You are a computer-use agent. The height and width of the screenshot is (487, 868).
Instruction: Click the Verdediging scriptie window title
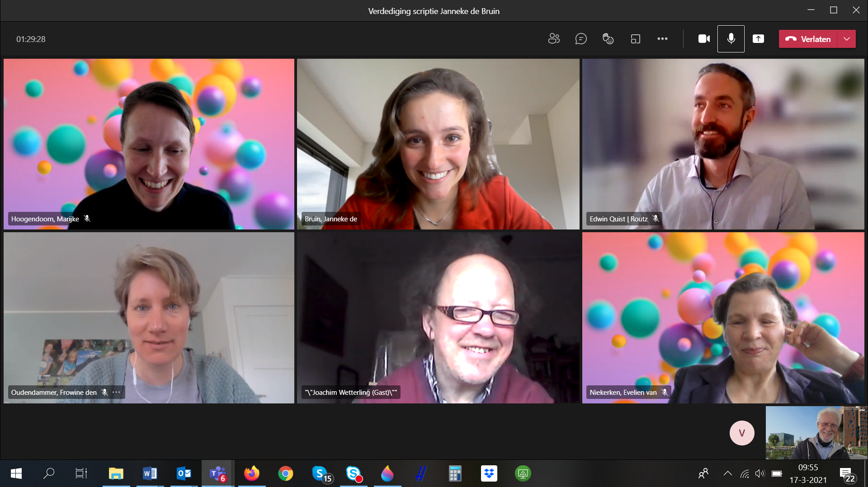(434, 11)
